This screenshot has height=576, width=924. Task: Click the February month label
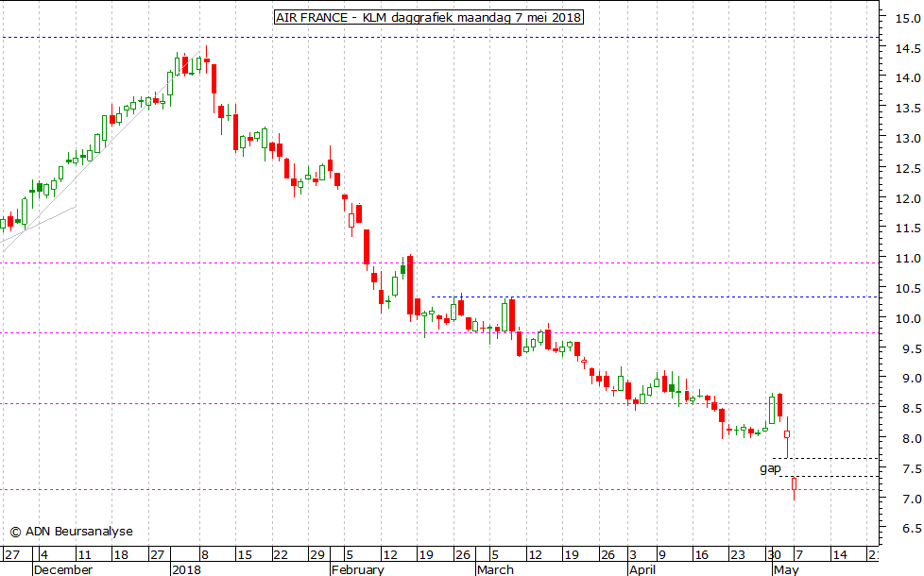click(358, 569)
